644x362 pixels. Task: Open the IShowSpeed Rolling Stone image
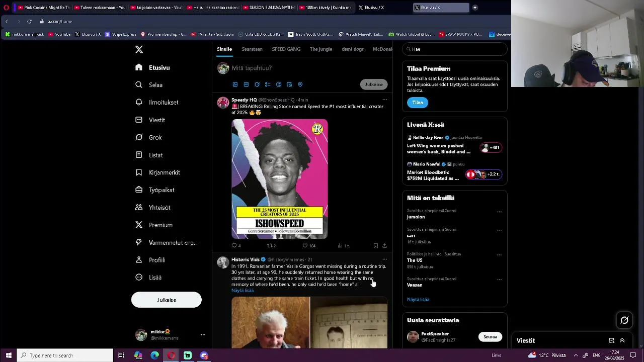pos(280,178)
